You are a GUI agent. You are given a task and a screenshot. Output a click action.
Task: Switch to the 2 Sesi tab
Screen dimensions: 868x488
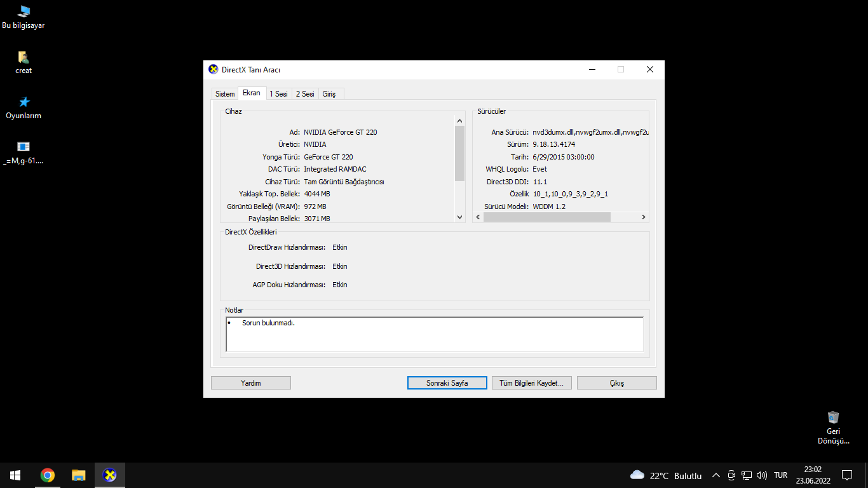(305, 94)
